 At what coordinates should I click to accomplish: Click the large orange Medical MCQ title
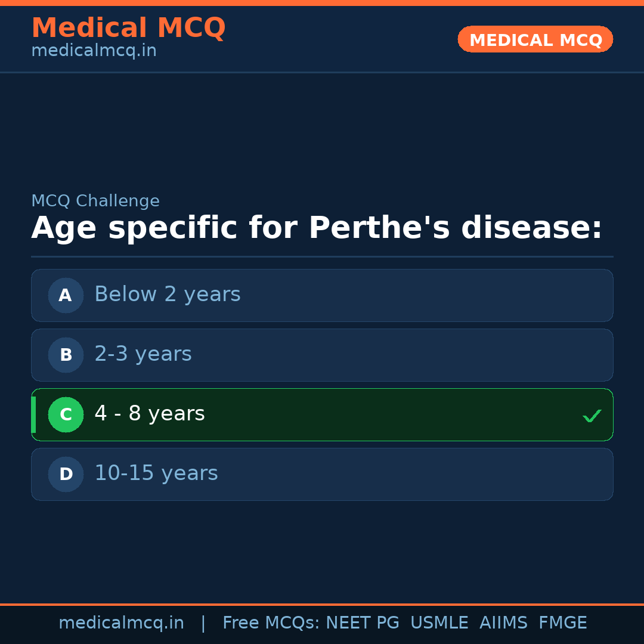tap(128, 28)
